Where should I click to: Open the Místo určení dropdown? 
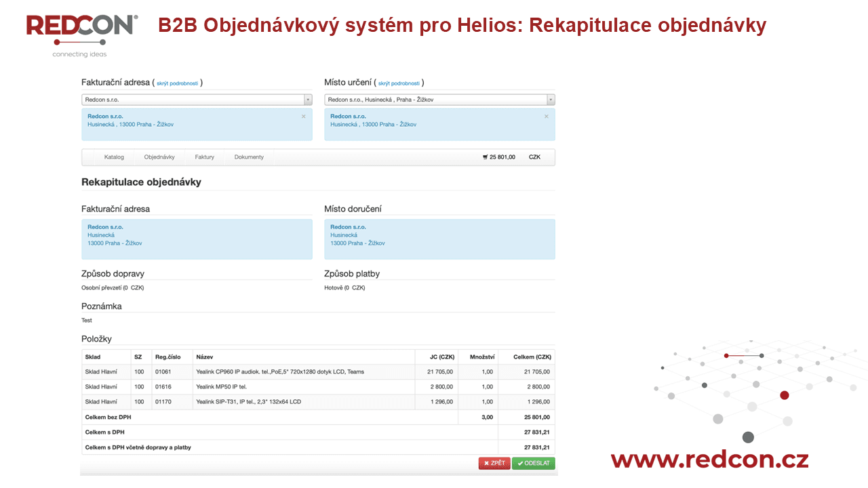439,100
